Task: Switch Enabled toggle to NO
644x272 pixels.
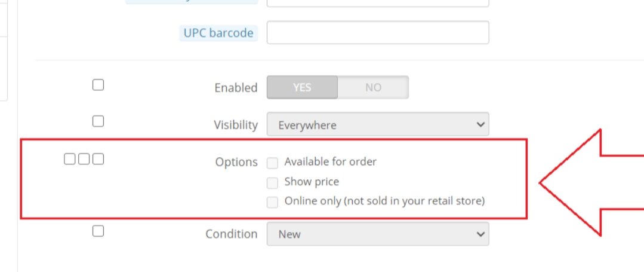Action: 373,87
